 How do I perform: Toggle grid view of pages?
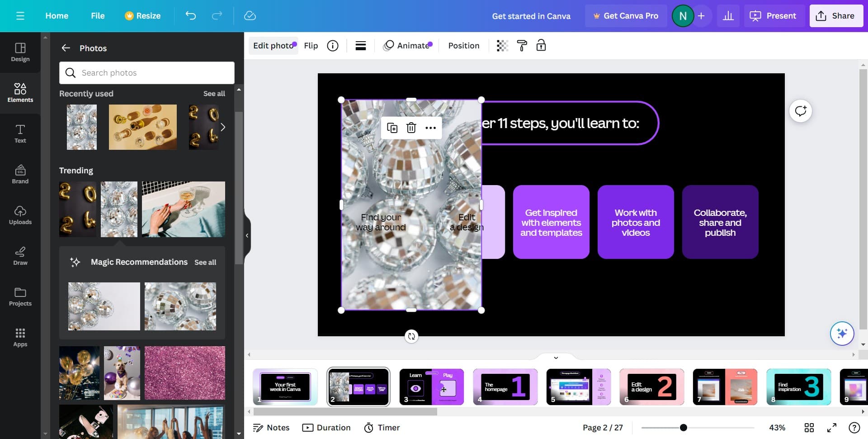pos(809,428)
